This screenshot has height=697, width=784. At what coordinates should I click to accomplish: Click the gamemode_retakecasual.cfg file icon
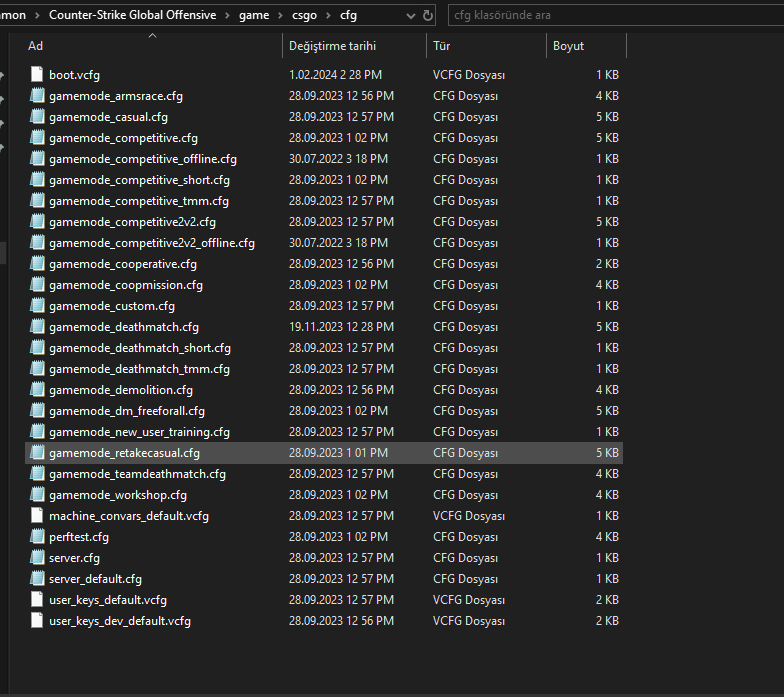[x=37, y=452]
